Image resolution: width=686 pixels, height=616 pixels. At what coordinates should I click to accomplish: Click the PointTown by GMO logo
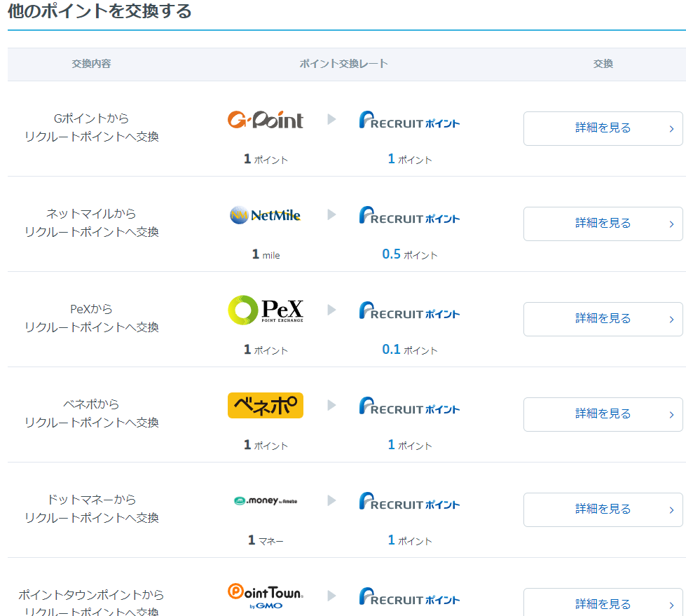click(266, 597)
